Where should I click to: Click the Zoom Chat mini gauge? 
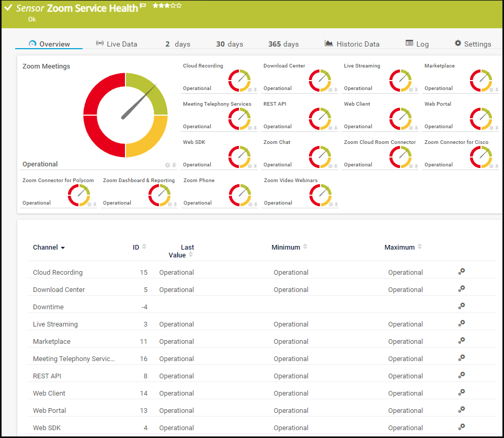pos(320,157)
